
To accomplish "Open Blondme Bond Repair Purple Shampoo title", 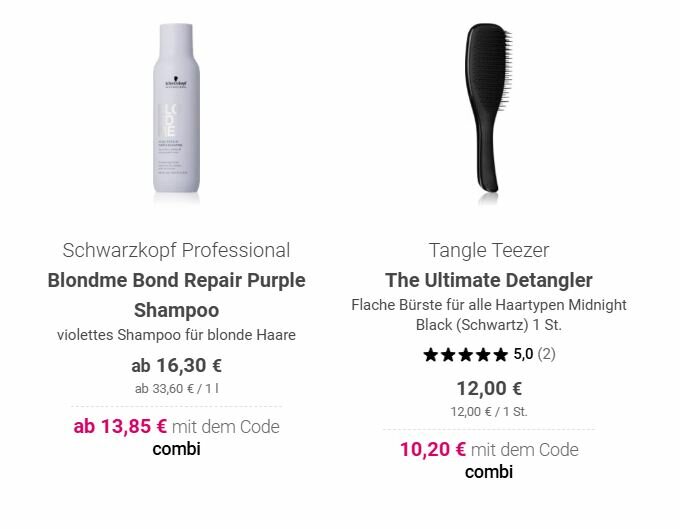I will point(176,294).
